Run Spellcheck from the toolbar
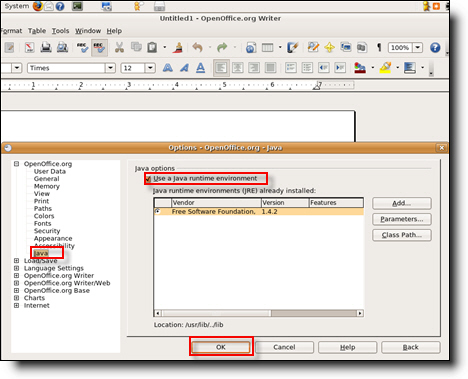 click(x=82, y=47)
